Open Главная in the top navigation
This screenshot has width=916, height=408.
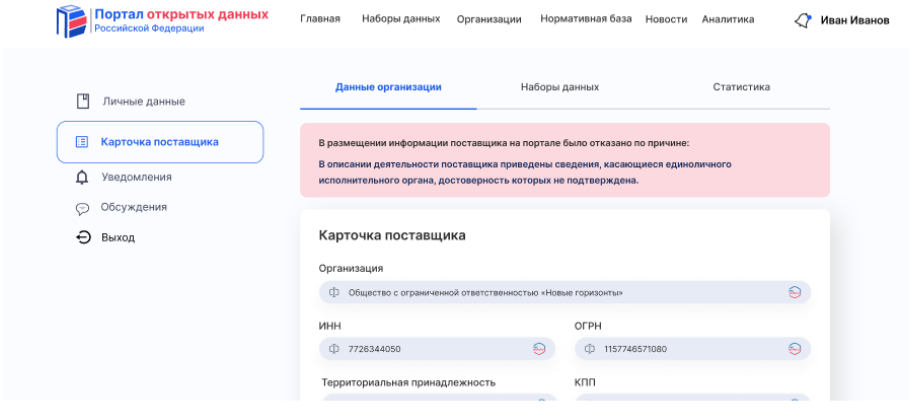[x=320, y=19]
